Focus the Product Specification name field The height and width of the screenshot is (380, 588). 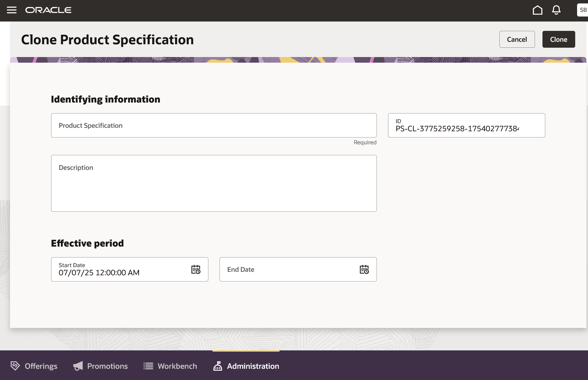tap(214, 125)
